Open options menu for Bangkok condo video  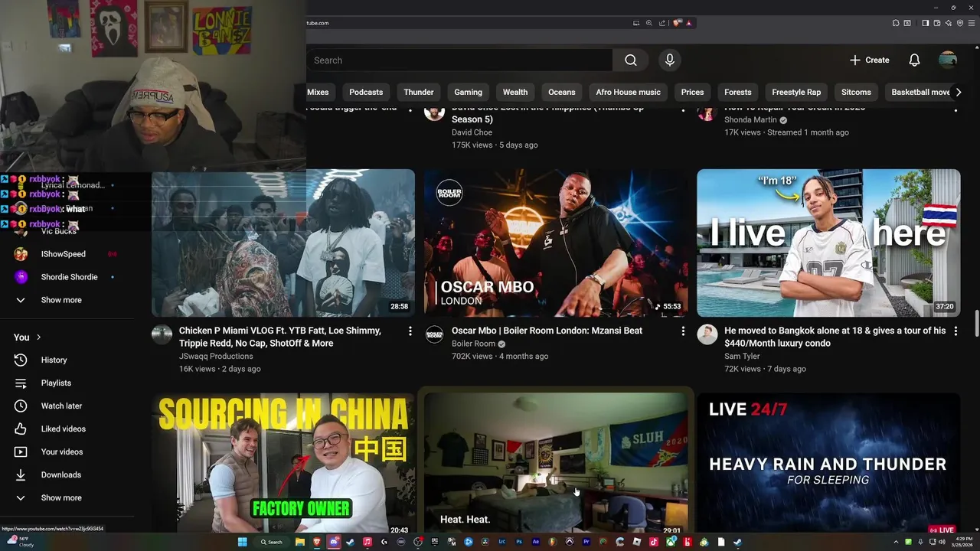tap(955, 331)
